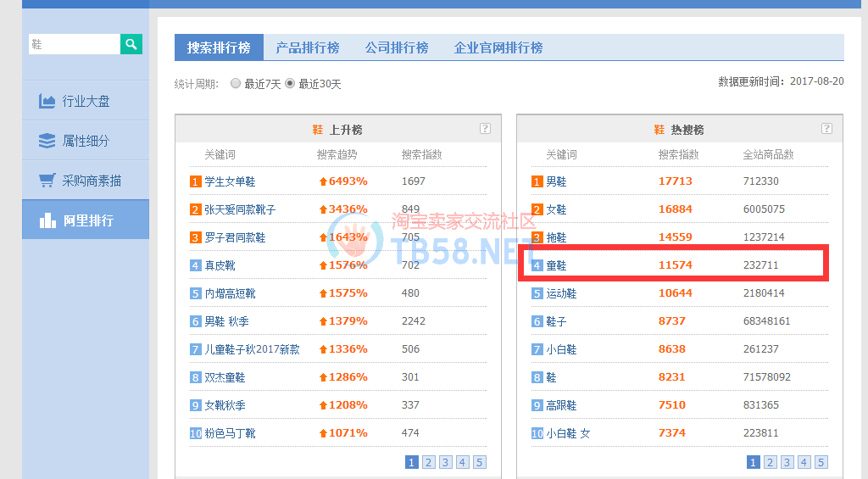Select 属性细分 layers icon in sidebar
The image size is (868, 479).
pos(47,141)
